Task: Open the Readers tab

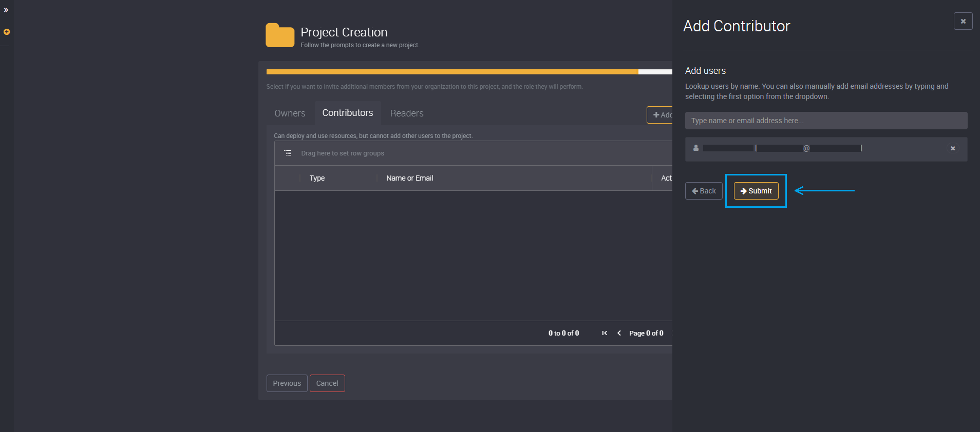Action: (x=407, y=113)
